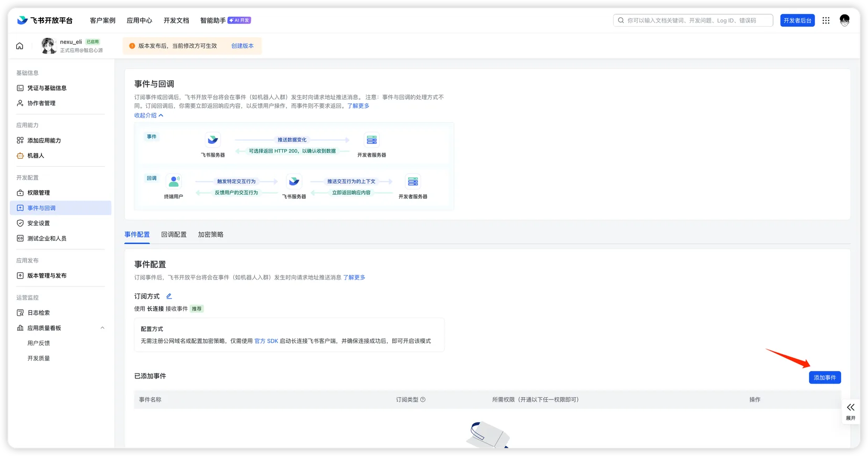This screenshot has width=868, height=456.
Task: Collapse the intro via 收起介绍
Action: (x=148, y=115)
